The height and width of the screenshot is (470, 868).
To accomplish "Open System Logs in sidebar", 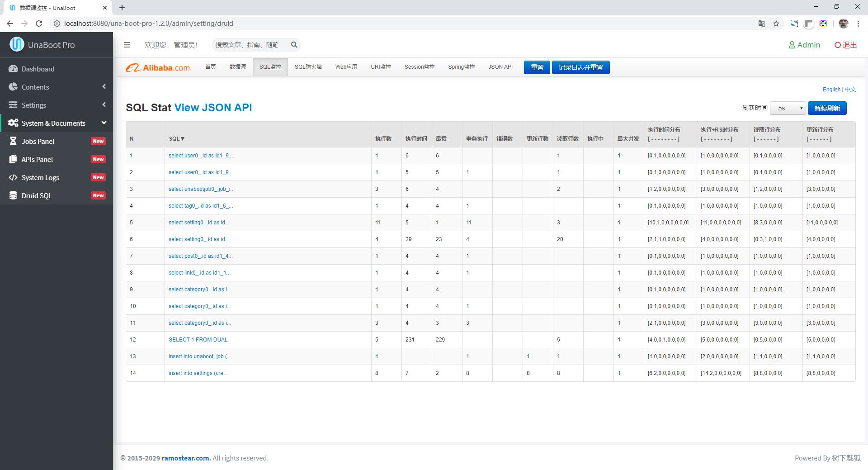I will pyautogui.click(x=40, y=177).
